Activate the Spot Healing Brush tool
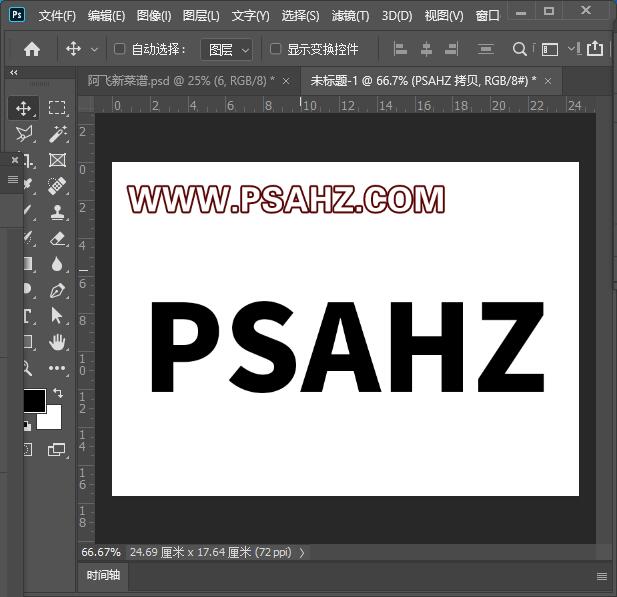The height and width of the screenshot is (597, 617). click(x=57, y=186)
